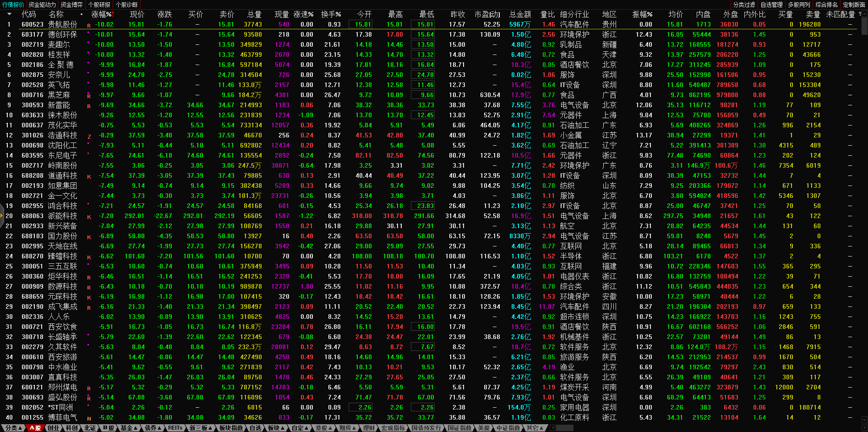Click the left scroll arrow after bottom tabs
Viewport: 868px width, 432px height.
[x=553, y=428]
